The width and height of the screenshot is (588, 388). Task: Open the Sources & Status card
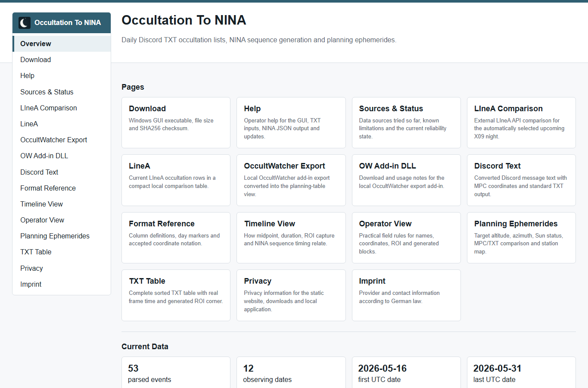[406, 122]
